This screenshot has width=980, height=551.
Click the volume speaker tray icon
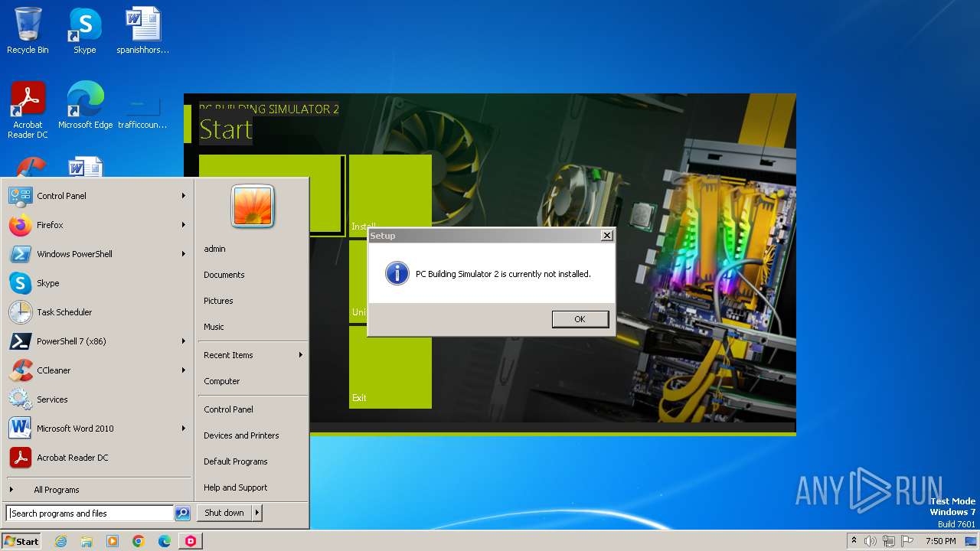(871, 541)
